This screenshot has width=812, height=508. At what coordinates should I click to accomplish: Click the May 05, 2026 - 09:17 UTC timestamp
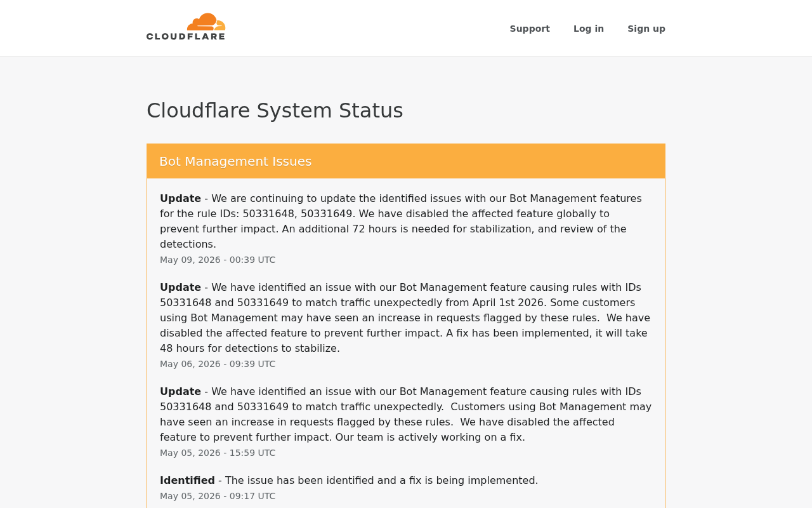click(x=218, y=496)
